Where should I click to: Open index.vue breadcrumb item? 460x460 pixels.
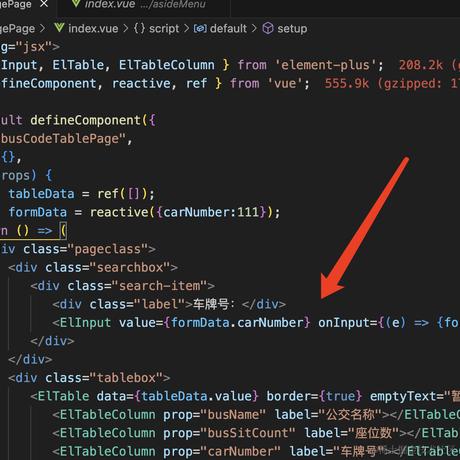(93, 29)
